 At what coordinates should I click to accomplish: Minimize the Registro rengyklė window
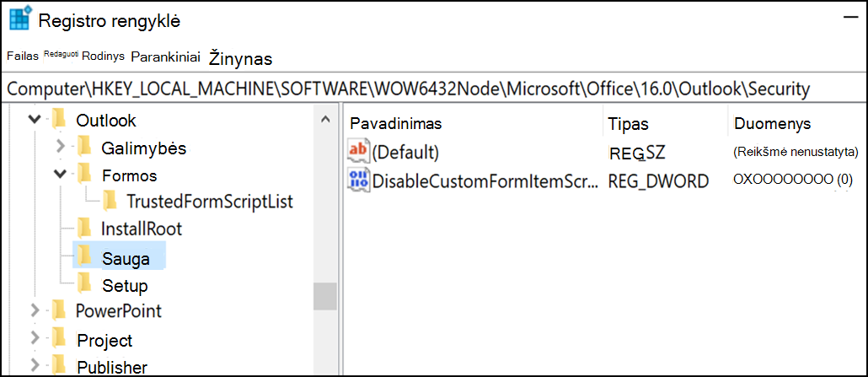[x=850, y=18]
